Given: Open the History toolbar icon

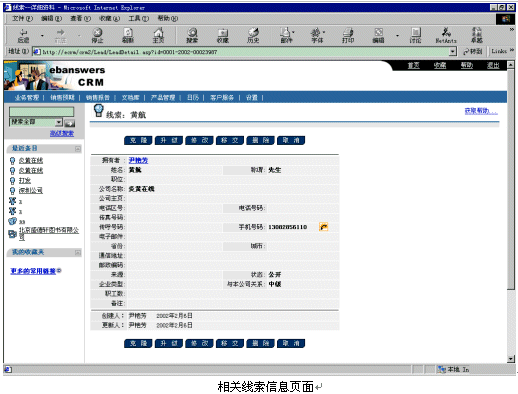Looking at the screenshot, I should [x=253, y=35].
